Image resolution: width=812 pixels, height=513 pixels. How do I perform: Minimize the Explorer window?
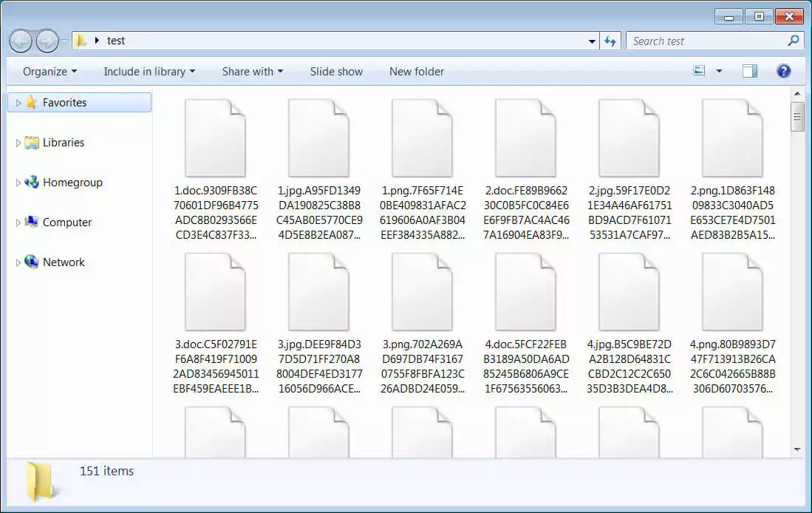(729, 16)
